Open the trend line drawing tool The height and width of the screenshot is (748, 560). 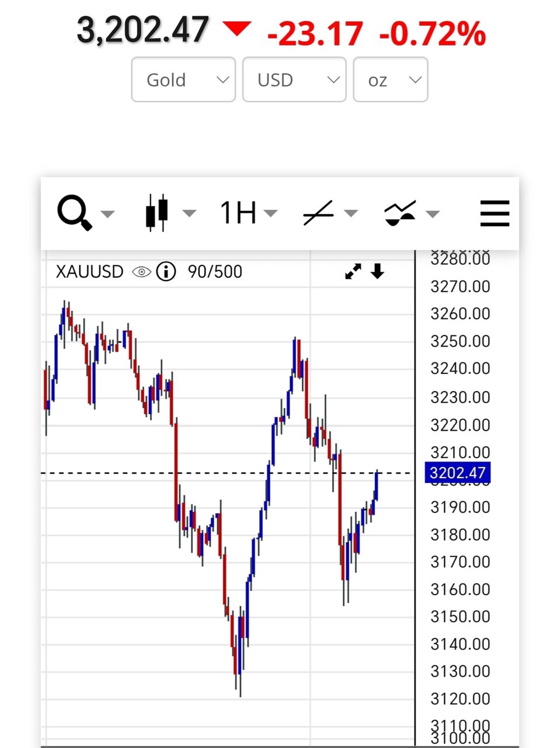pos(318,213)
